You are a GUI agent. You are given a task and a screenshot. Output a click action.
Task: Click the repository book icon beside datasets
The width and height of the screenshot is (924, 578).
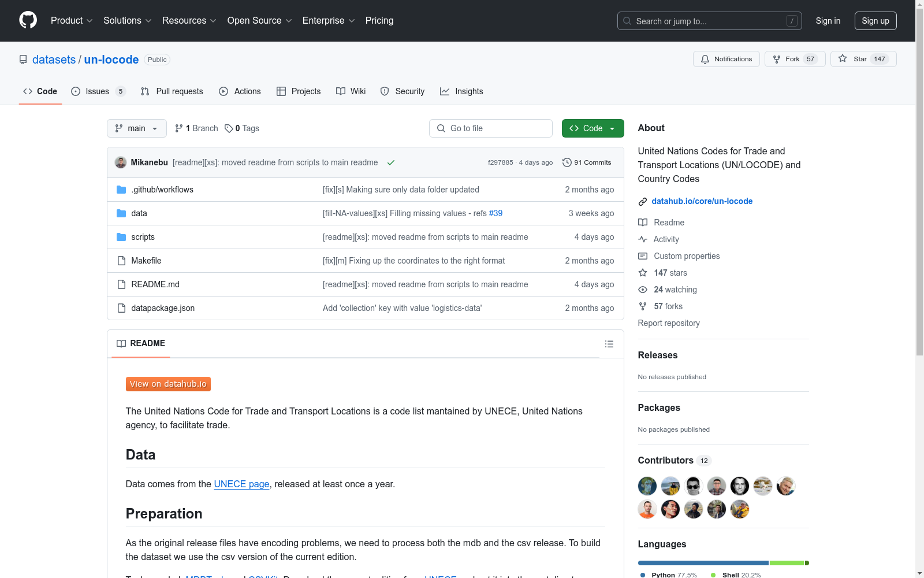click(23, 60)
